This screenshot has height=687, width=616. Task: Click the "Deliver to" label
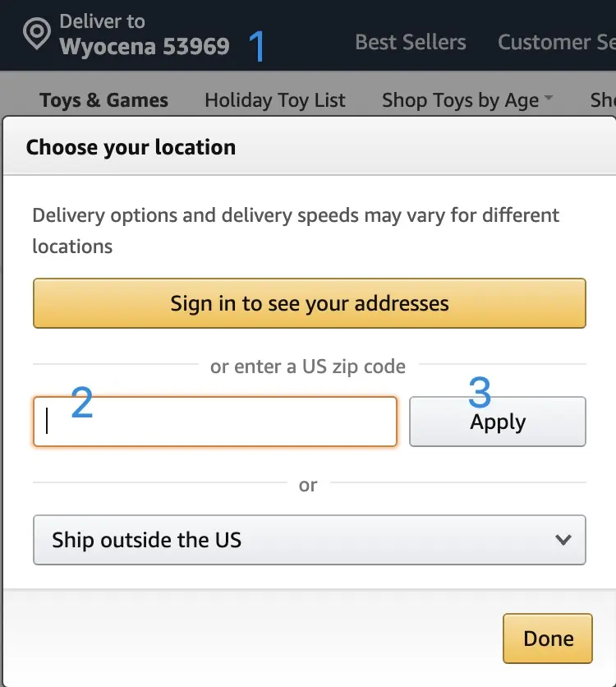(x=102, y=21)
